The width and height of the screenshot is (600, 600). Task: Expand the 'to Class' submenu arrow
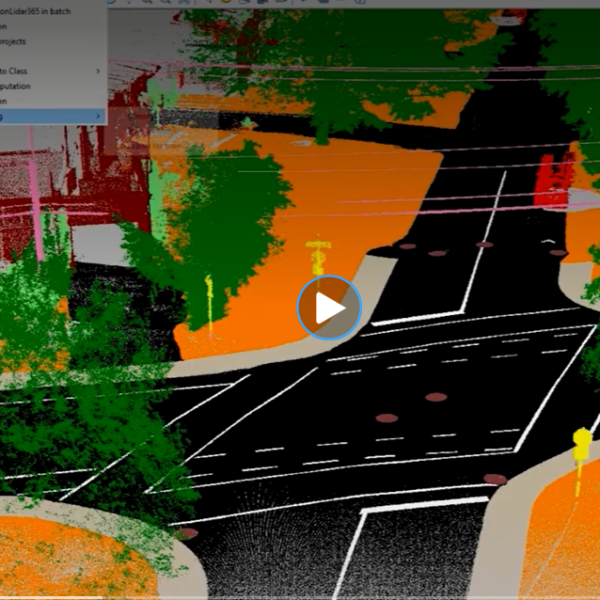98,71
